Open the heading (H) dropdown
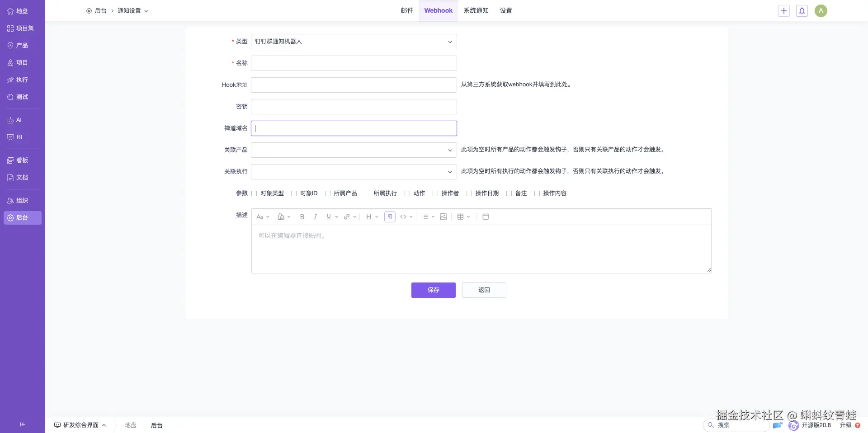868x433 pixels. [372, 217]
